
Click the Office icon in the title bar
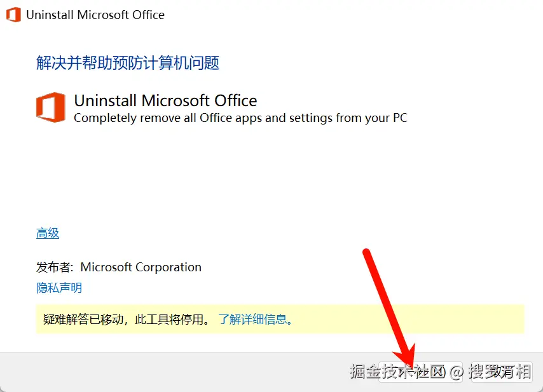click(13, 15)
